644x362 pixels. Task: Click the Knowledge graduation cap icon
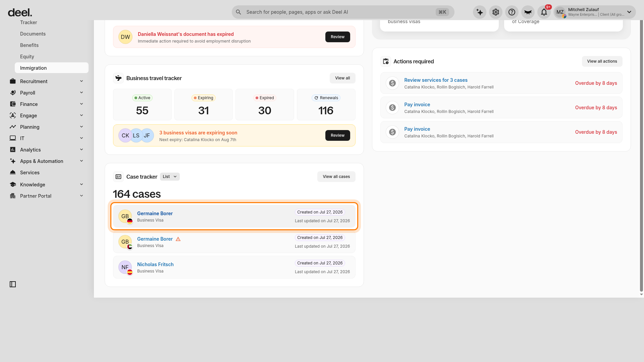click(x=13, y=184)
